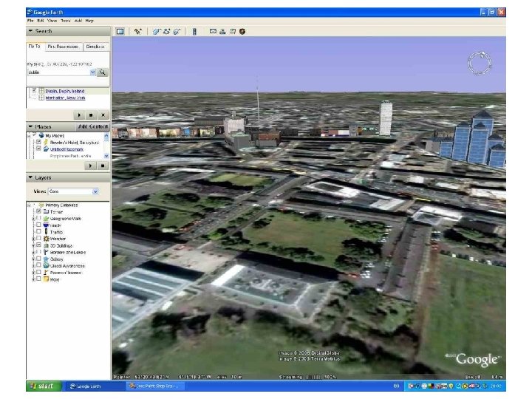
Task: Switch to the Directions tab
Action: click(95, 47)
